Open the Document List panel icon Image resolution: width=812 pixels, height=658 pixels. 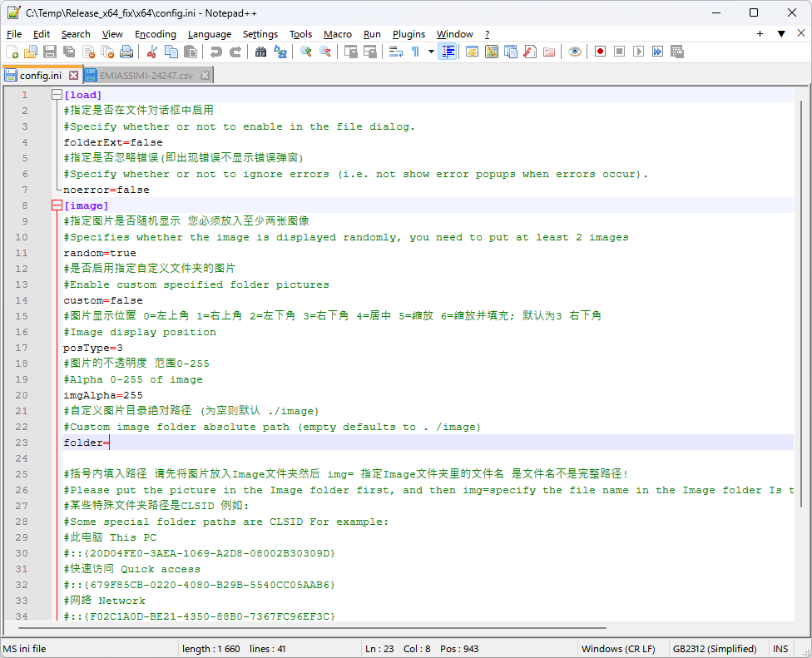coord(511,52)
